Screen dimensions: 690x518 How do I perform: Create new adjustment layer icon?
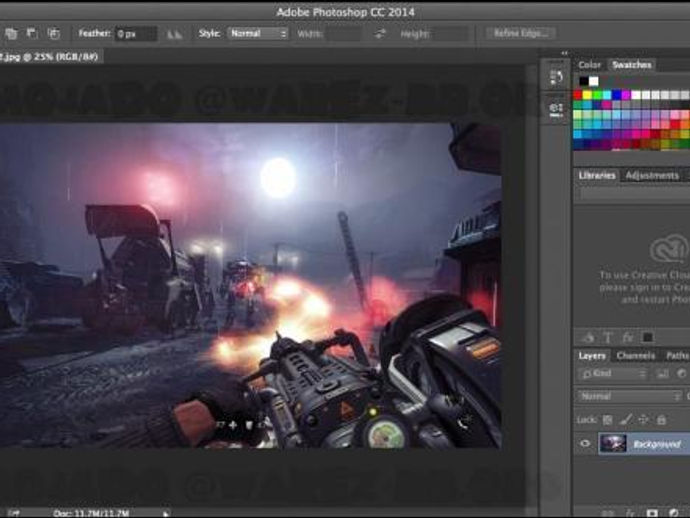click(674, 513)
